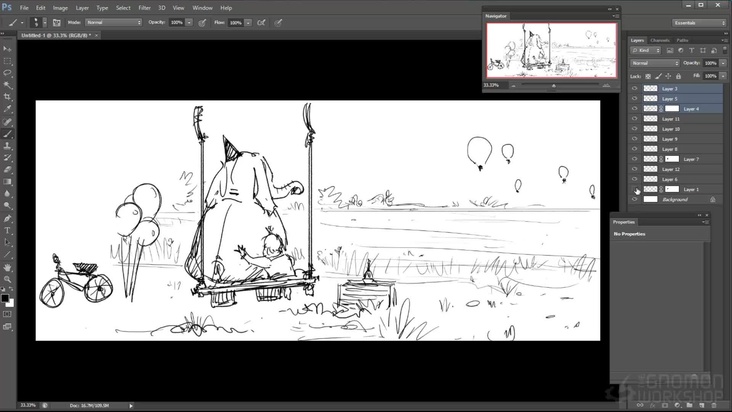Click the background color swatch
This screenshot has width=732, height=412.
10,303
